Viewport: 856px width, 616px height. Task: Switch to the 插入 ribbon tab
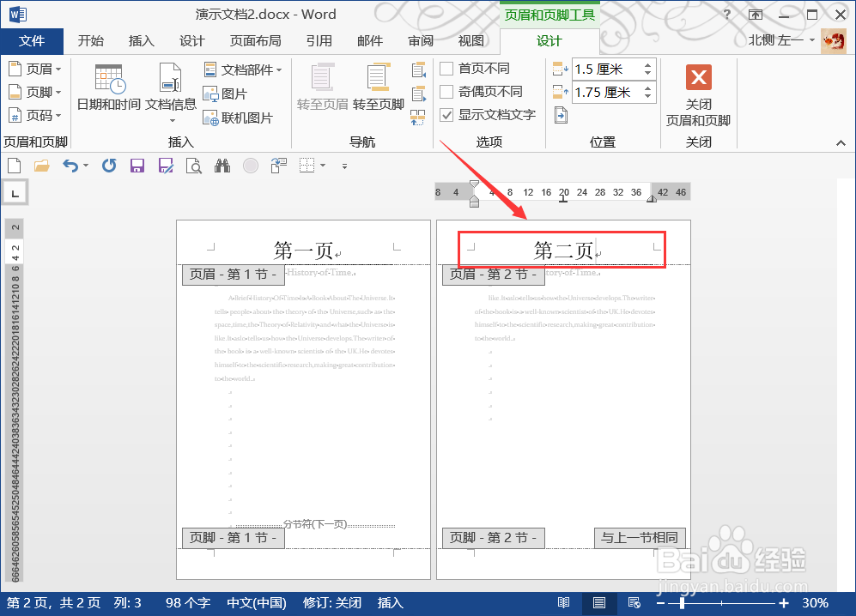141,39
